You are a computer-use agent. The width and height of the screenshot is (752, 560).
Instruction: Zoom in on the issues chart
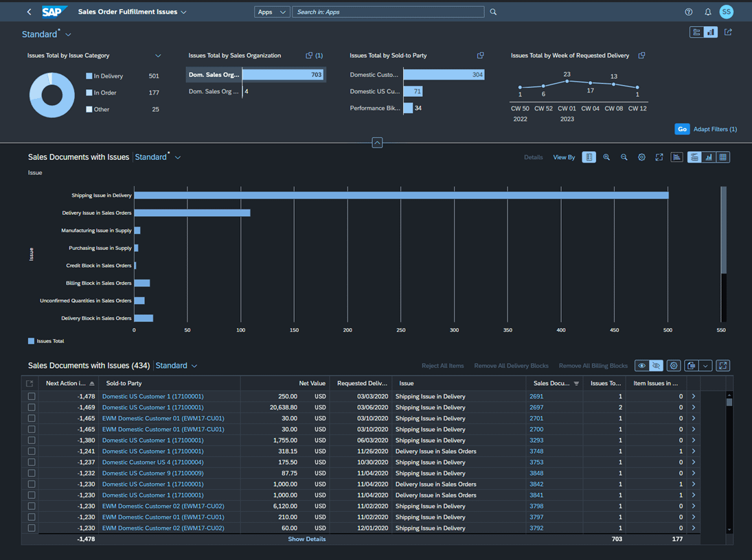[606, 157]
